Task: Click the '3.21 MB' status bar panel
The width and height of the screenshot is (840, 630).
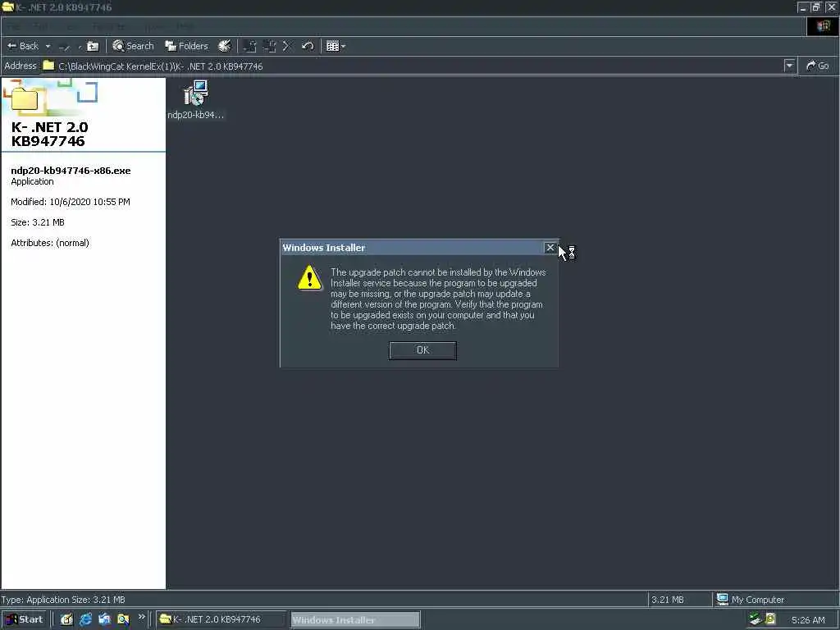Action: pyautogui.click(x=678, y=600)
